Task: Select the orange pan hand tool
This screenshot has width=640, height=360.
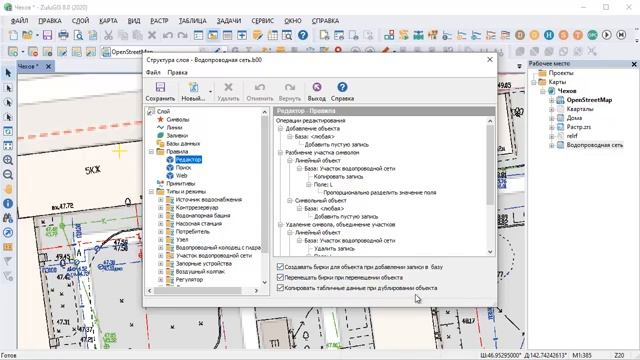Action: click(x=8, y=189)
